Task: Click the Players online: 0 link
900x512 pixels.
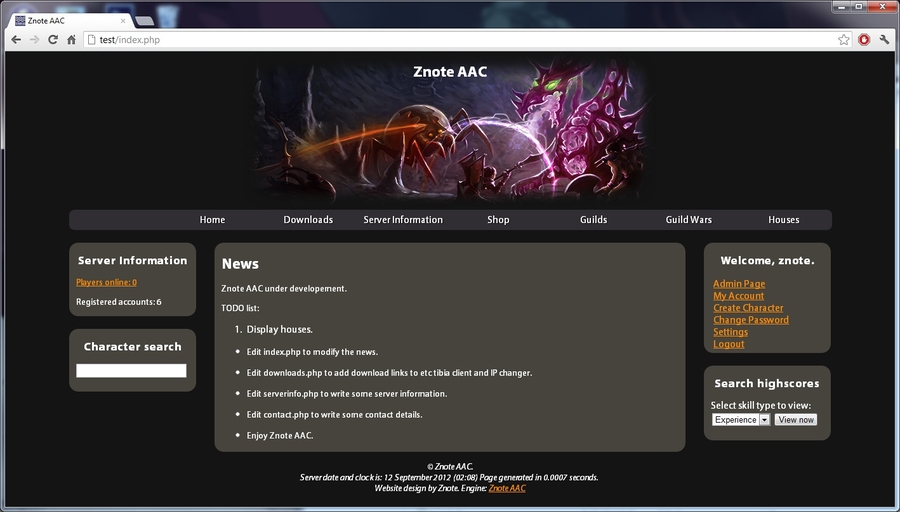Action: [x=106, y=282]
